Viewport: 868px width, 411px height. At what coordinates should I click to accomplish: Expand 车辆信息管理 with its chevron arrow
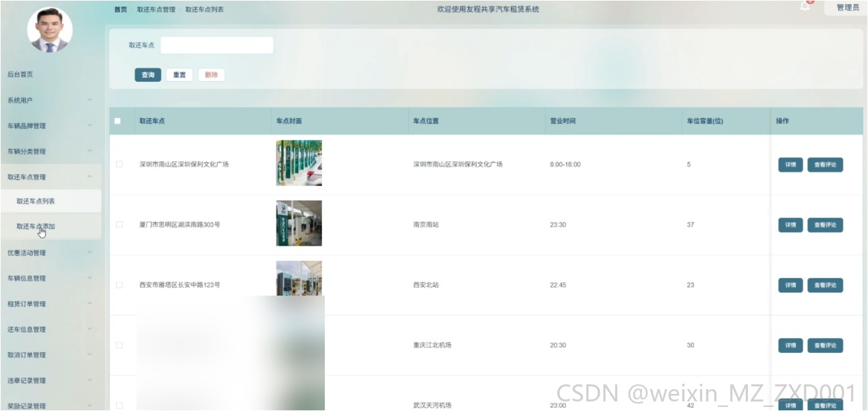click(x=89, y=278)
